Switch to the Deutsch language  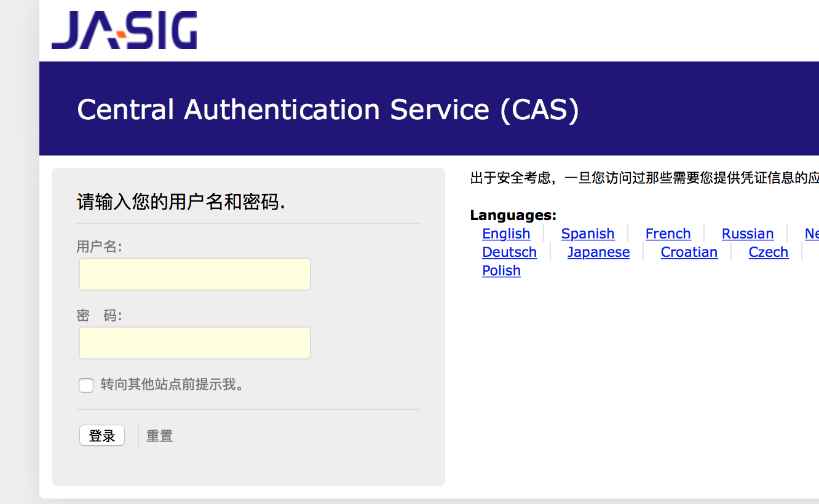point(509,252)
